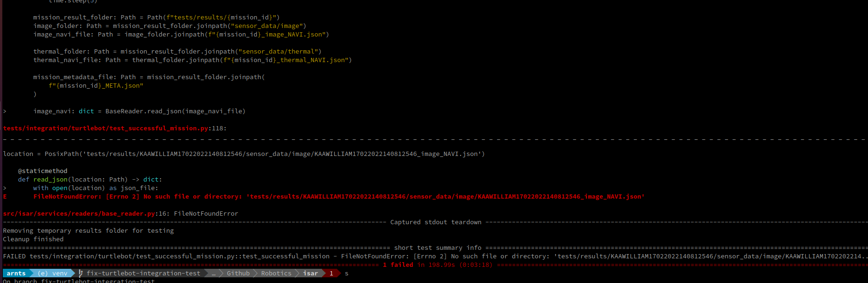
Task: Click the 'image_folder: Path' assignment line
Action: (170, 26)
